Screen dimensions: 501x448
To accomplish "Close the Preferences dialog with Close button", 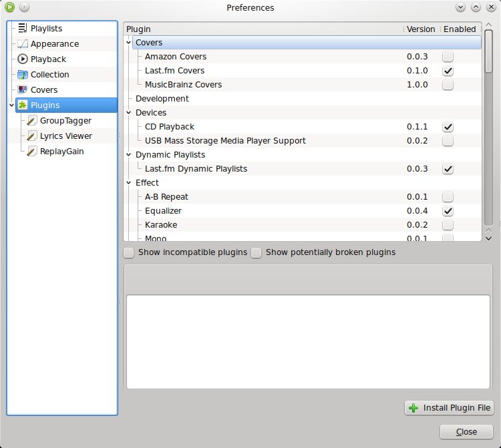I will [466, 432].
